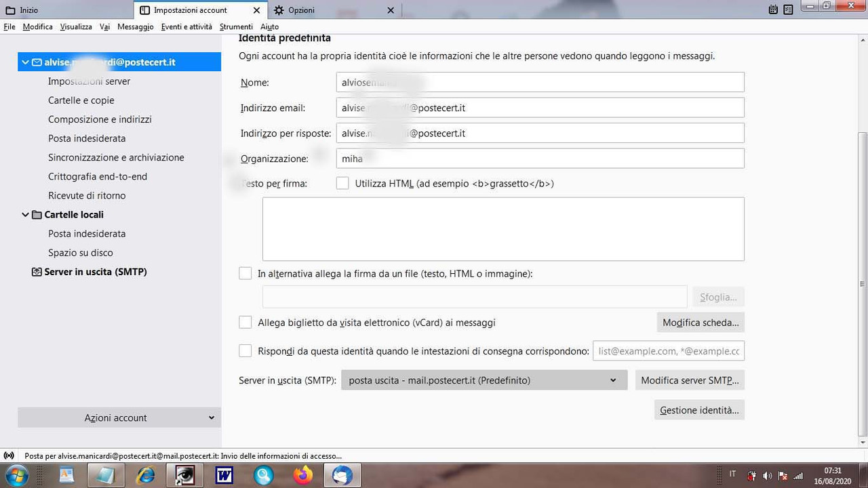The height and width of the screenshot is (488, 868).
Task: Open the Strumenti menu
Action: [237, 26]
